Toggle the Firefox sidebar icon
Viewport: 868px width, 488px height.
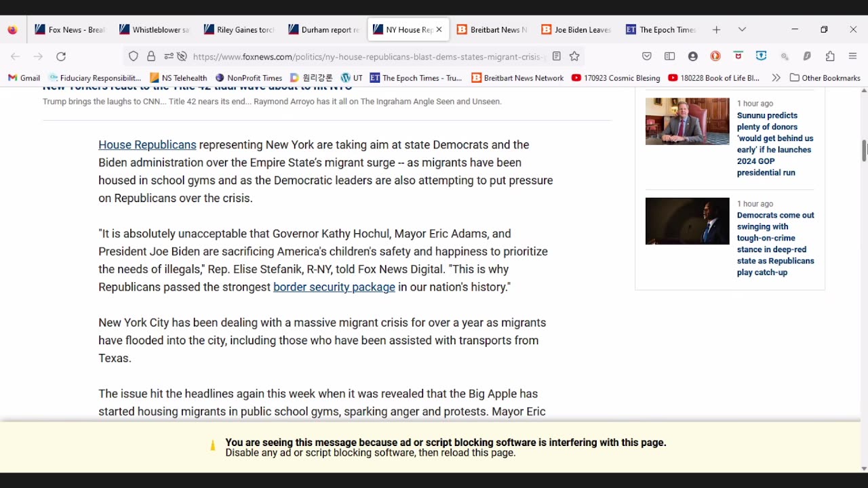coord(670,57)
